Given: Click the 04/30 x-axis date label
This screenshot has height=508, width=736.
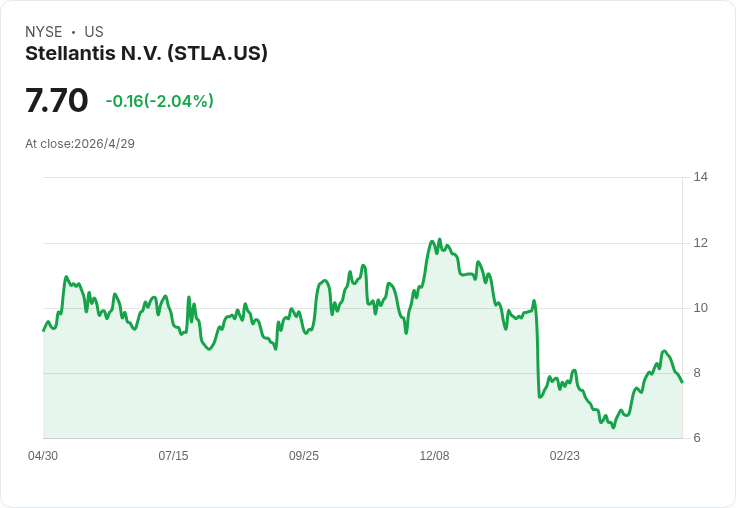Looking at the screenshot, I should [x=43, y=455].
